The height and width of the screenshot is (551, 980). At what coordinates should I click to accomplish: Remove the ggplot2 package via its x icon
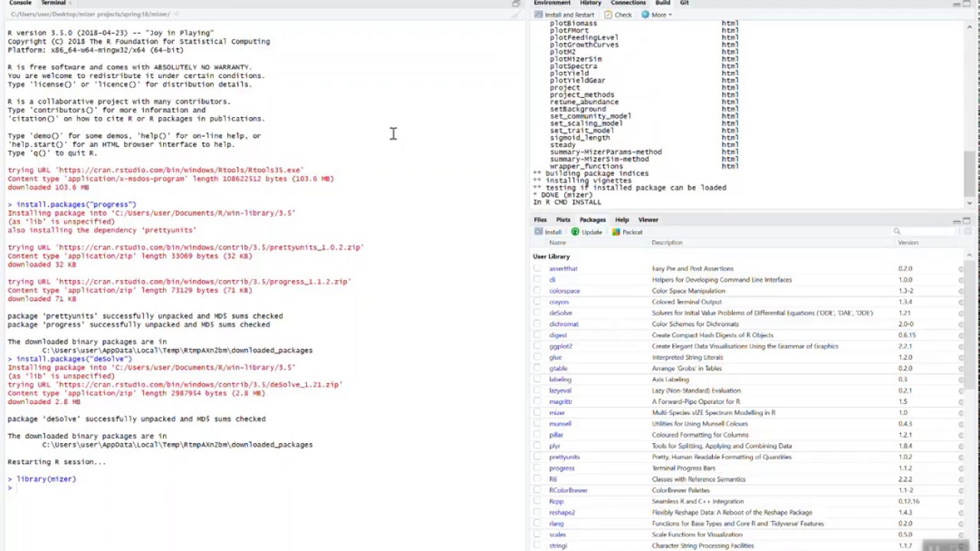(x=961, y=347)
